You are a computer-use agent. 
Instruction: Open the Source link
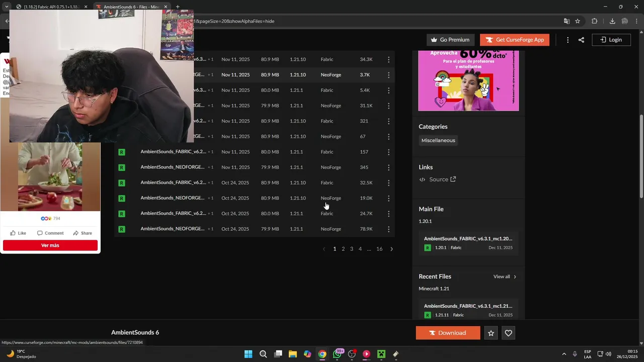click(438, 179)
